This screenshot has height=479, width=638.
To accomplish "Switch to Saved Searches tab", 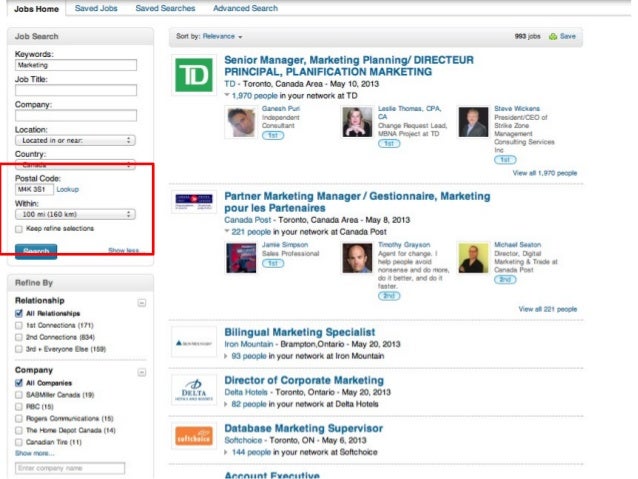I will pos(165,8).
